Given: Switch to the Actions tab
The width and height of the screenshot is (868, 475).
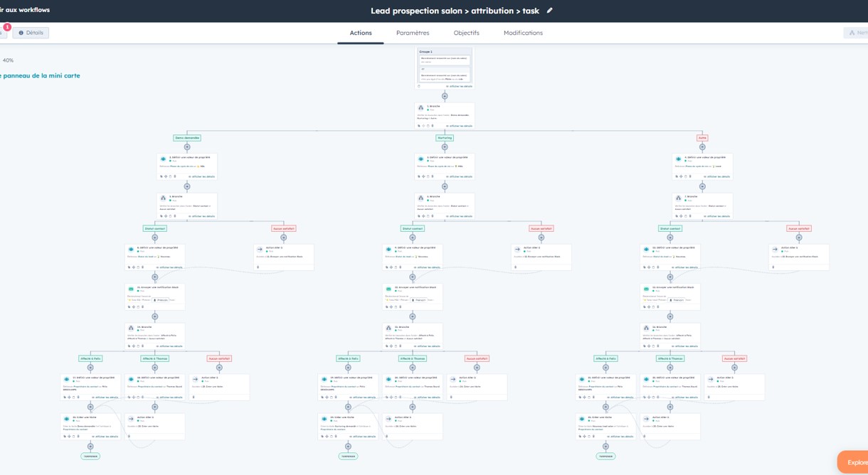Looking at the screenshot, I should tap(361, 33).
